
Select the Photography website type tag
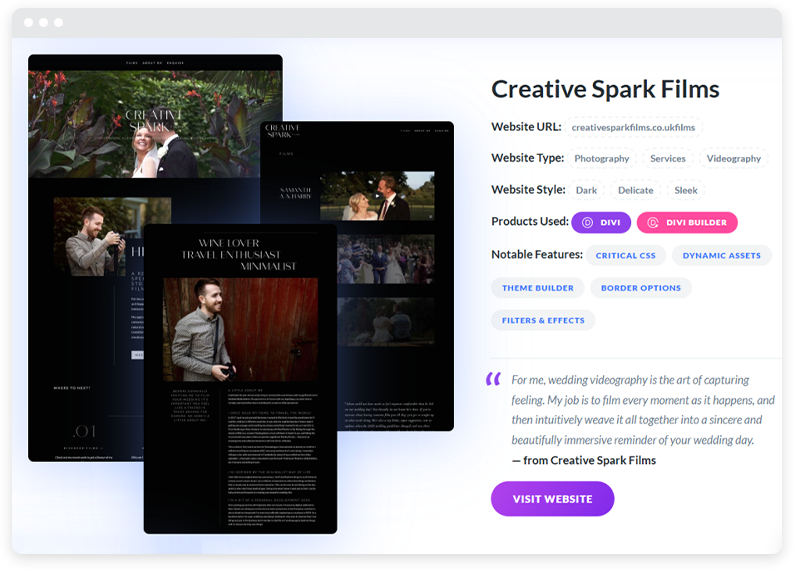point(602,158)
